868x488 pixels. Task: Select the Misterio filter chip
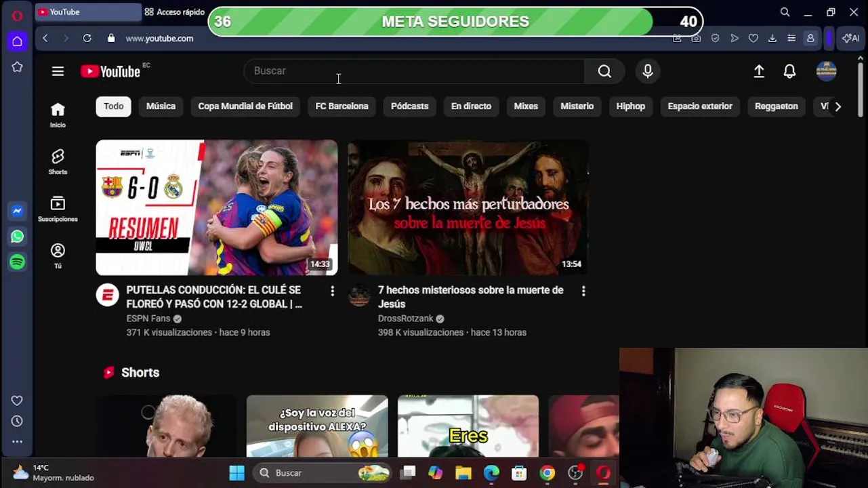pyautogui.click(x=577, y=106)
